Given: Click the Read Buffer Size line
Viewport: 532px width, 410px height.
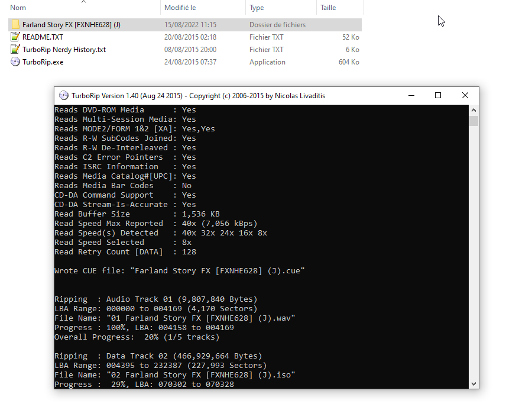Looking at the screenshot, I should coord(137,214).
